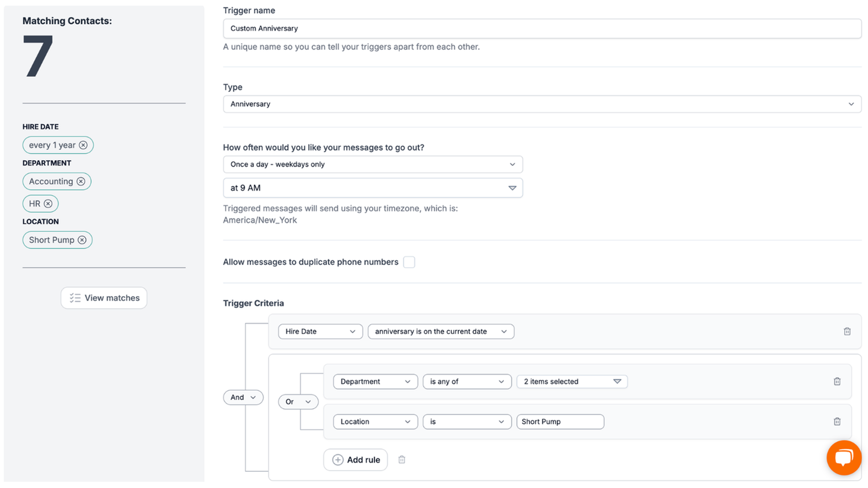Delete the Location rule via trash icon
This screenshot has width=868, height=488.
point(837,422)
